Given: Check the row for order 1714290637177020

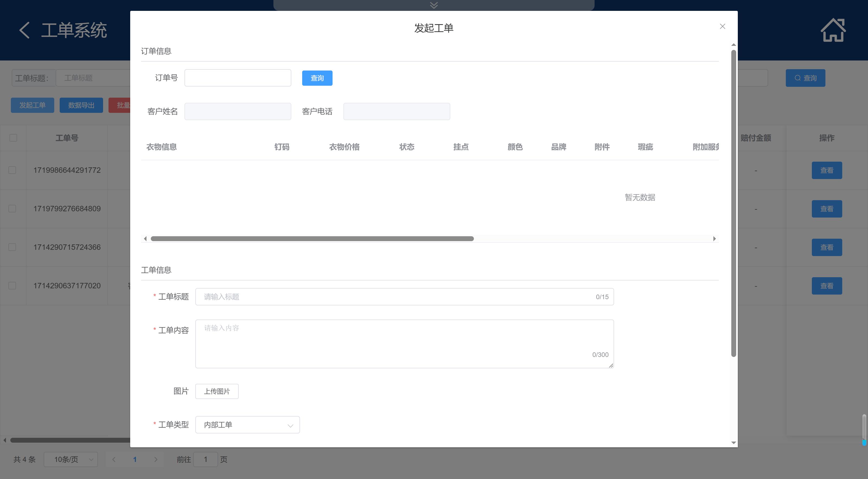Looking at the screenshot, I should (x=12, y=286).
